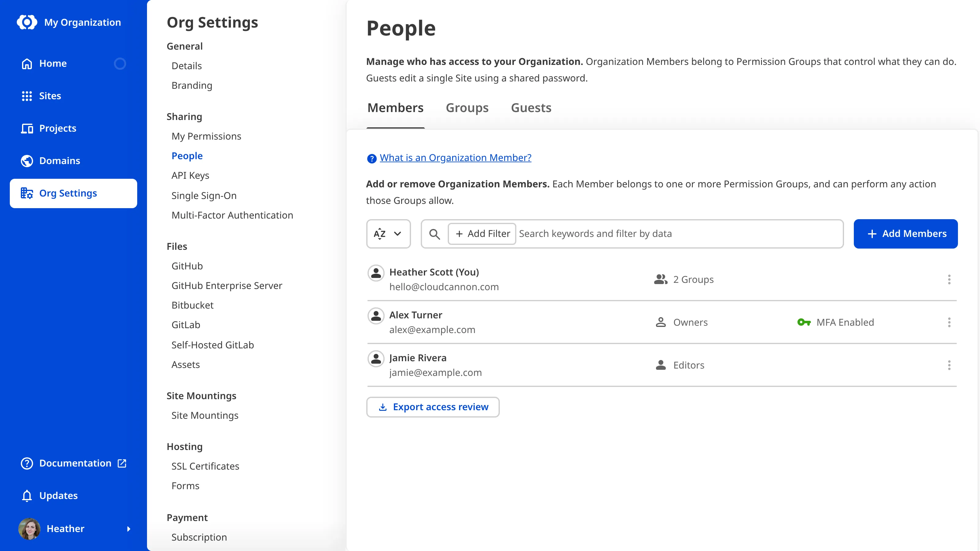Image resolution: width=980 pixels, height=551 pixels.
Task: Open GitLab settings
Action: click(186, 325)
